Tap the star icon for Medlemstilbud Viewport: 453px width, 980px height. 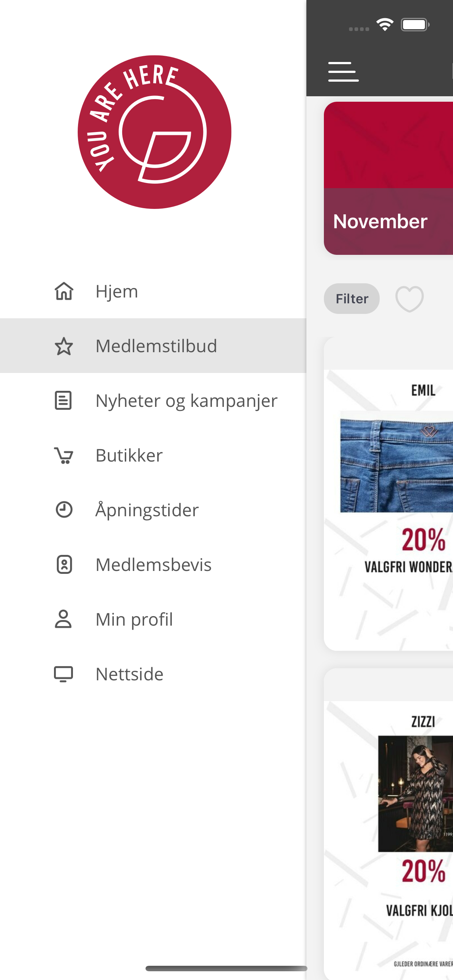(64, 346)
